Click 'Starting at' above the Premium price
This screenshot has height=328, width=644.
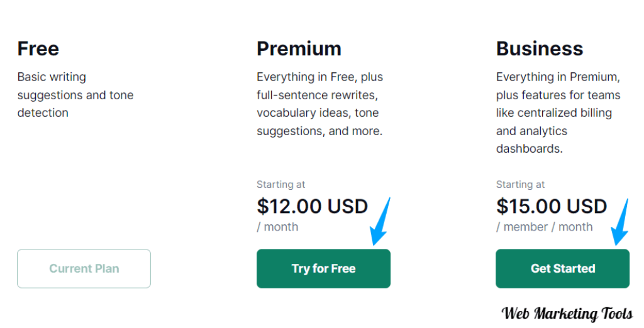click(x=281, y=184)
